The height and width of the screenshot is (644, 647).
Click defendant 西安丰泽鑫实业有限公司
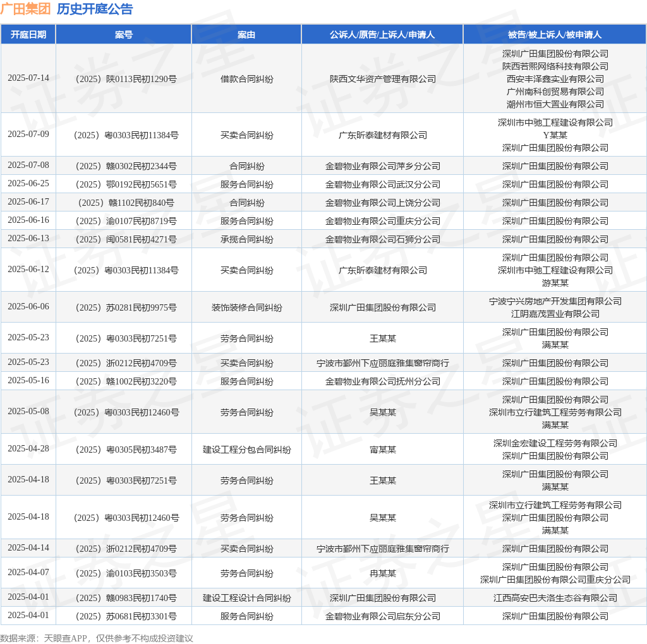(555, 79)
